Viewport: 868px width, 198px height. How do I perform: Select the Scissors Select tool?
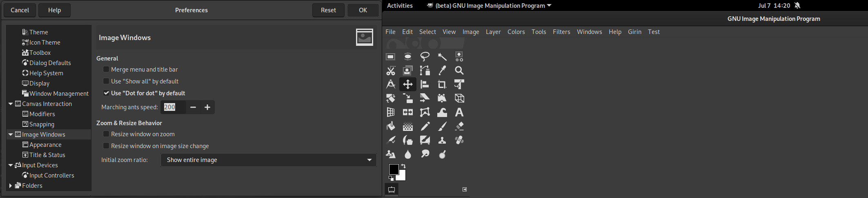coord(391,70)
